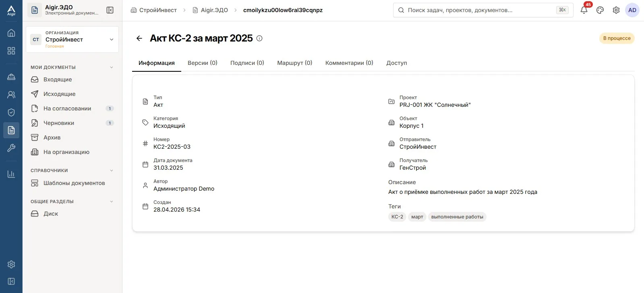Open Исходящие documents
Screen dimensions: 644x293
tap(72, 94)
